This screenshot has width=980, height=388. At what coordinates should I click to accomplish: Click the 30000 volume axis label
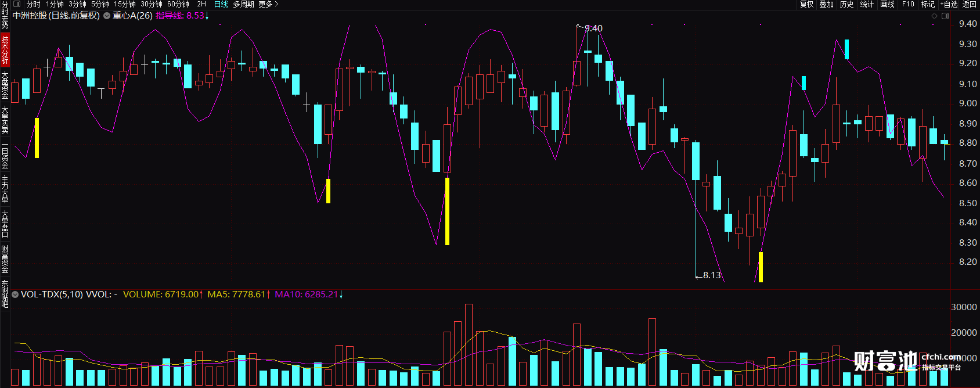tap(964, 307)
